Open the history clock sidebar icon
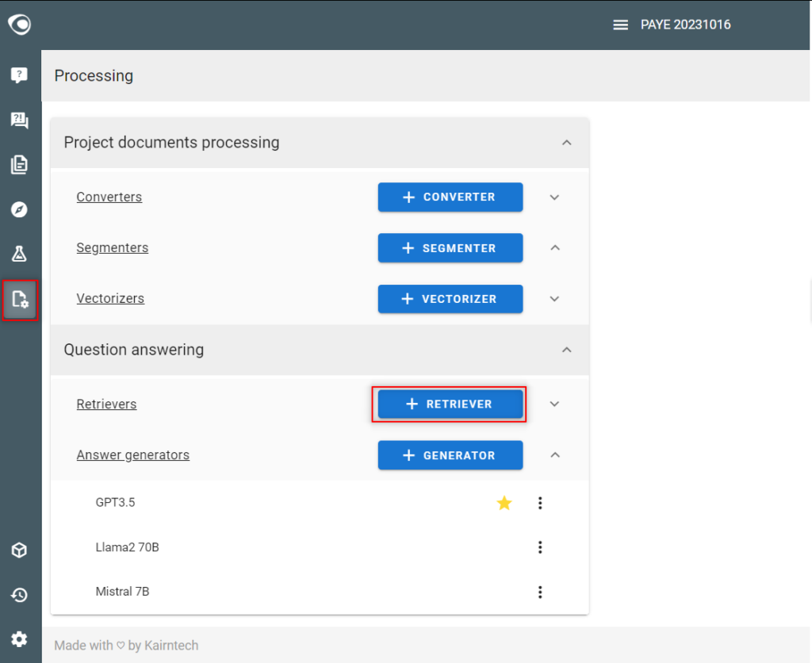The height and width of the screenshot is (663, 812). click(x=20, y=595)
